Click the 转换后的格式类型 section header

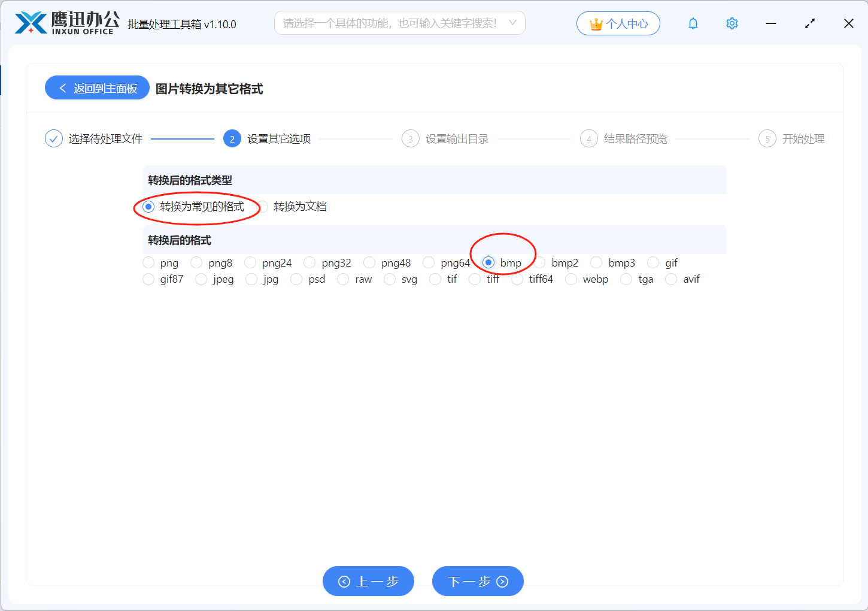coord(190,180)
